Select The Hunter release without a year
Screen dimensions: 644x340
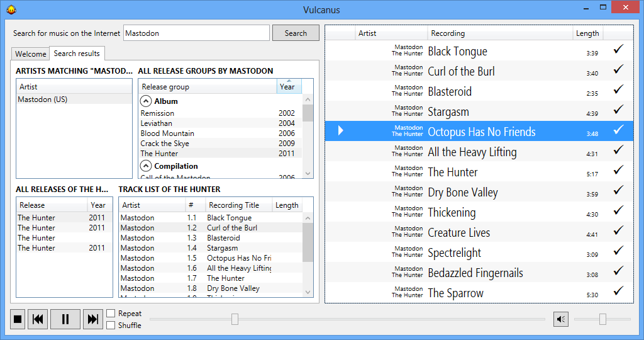(65, 237)
